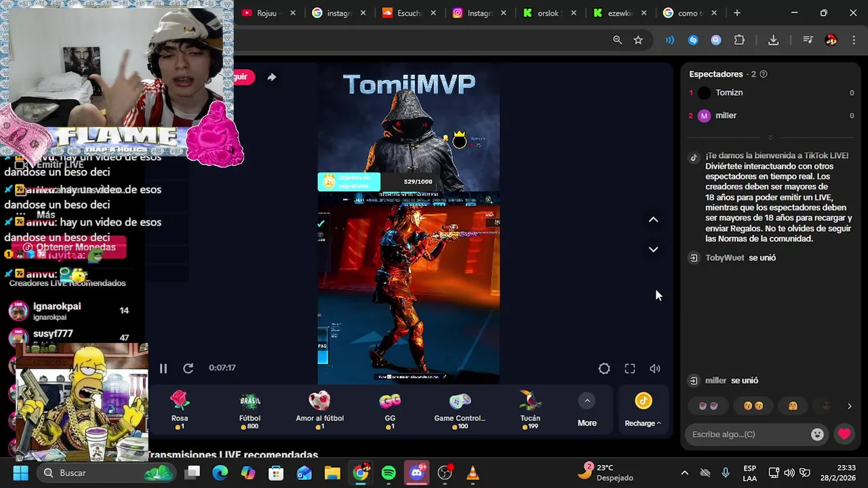Click the TobyWuet username in chat
Viewport: 868px width, 488px height.
(725, 258)
